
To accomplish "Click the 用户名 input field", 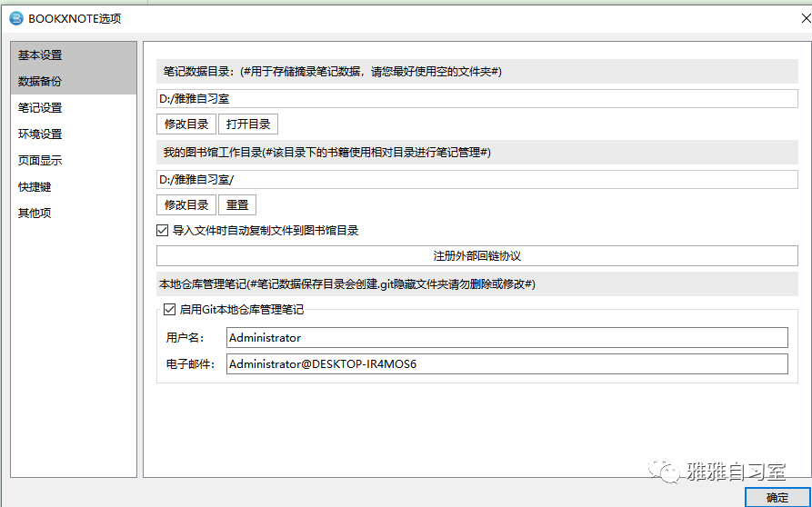I will tap(507, 337).
